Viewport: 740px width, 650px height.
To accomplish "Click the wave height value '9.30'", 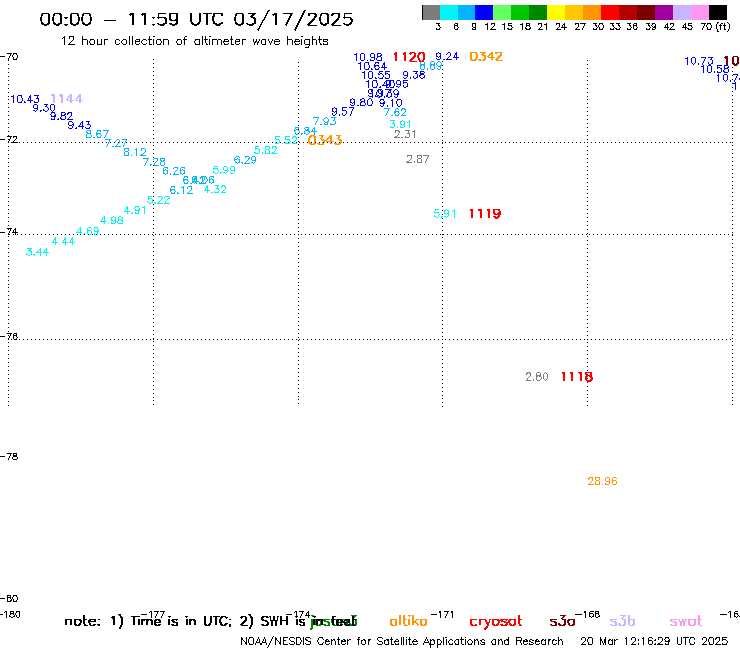I will (44, 108).
